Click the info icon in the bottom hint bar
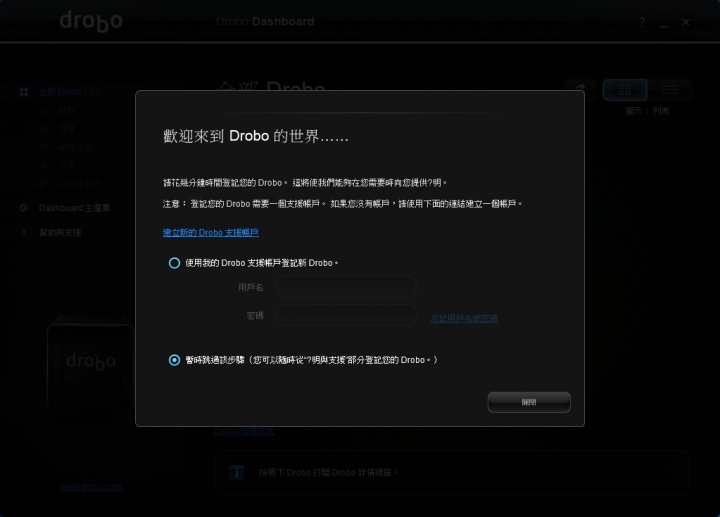The image size is (720, 517). [237, 472]
